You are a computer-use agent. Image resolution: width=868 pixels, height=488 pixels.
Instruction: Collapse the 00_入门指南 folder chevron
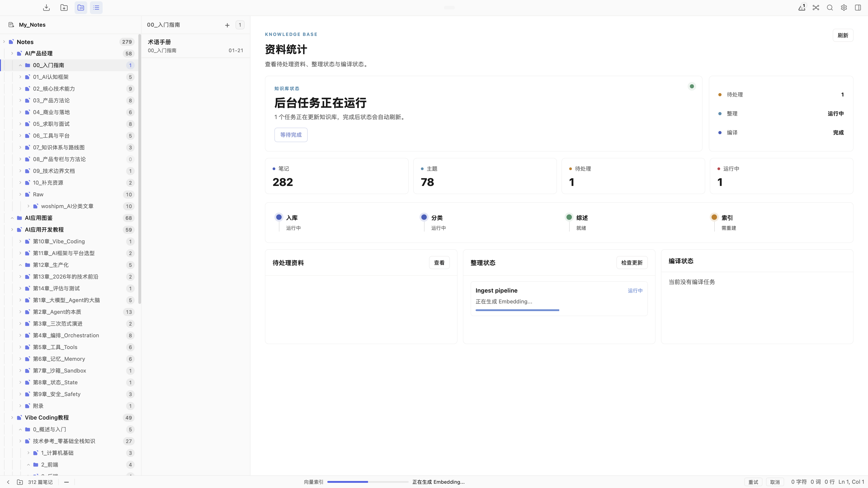pyautogui.click(x=20, y=65)
